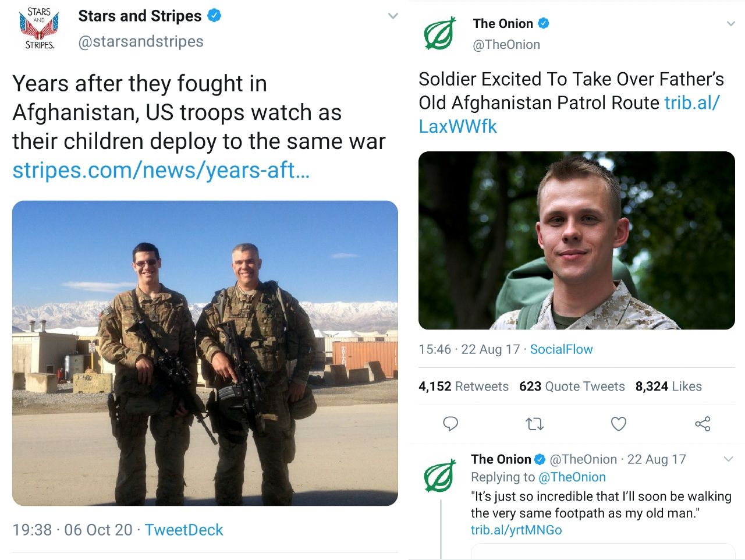Image resolution: width=745 pixels, height=560 pixels.
Task: Click the share icon on The Onion tweet
Action: click(x=703, y=424)
